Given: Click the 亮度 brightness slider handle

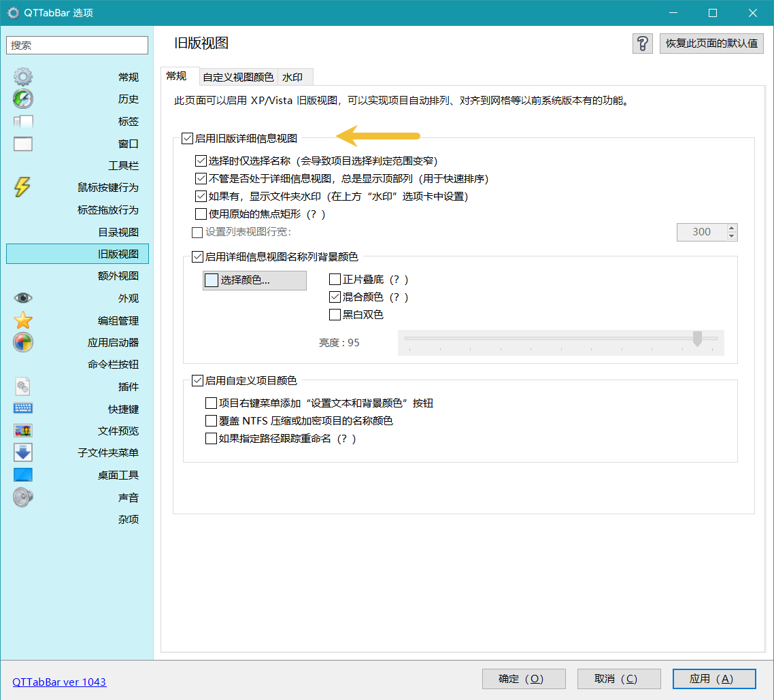Looking at the screenshot, I should [x=697, y=339].
